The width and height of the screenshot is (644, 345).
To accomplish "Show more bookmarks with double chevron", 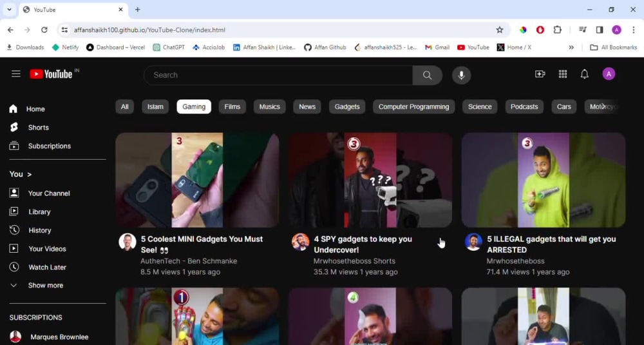I will 571,47.
